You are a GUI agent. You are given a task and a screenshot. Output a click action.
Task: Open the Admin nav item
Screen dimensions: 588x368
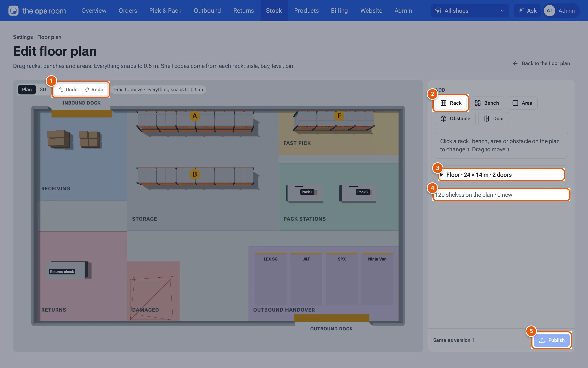(403, 11)
